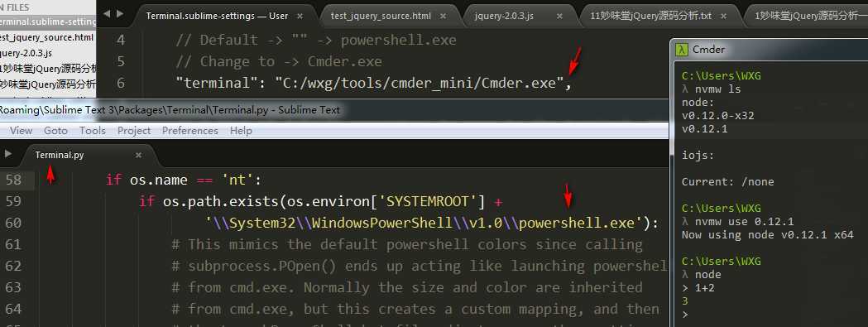
Task: Click "v0.12.0-x32" in Cmder output
Action: tap(717, 116)
